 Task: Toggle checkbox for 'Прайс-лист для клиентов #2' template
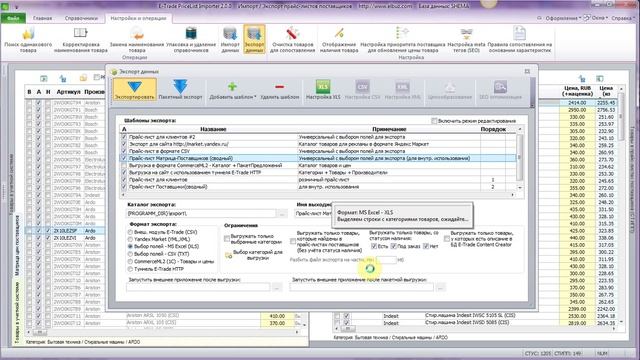(x=124, y=137)
